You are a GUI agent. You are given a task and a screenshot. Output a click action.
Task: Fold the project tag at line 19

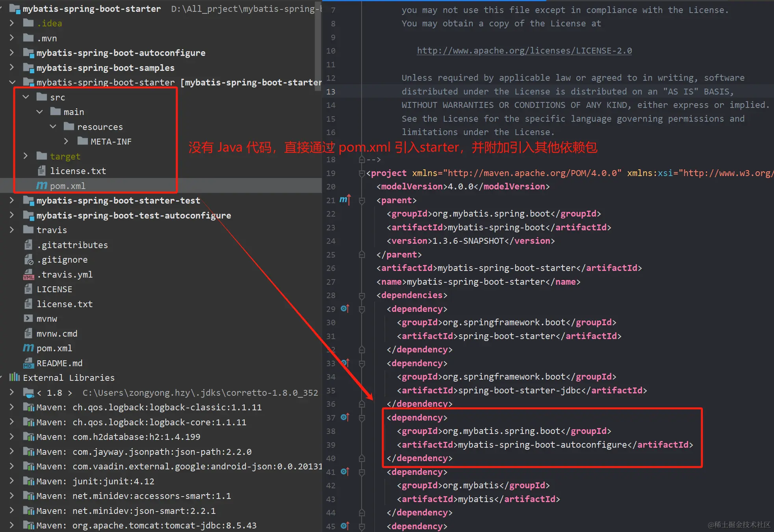tap(362, 173)
